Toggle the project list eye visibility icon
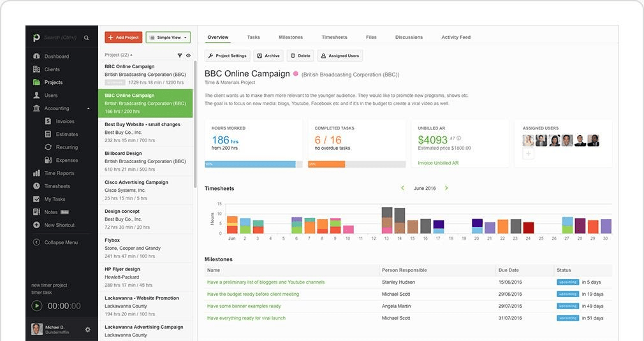 click(188, 55)
